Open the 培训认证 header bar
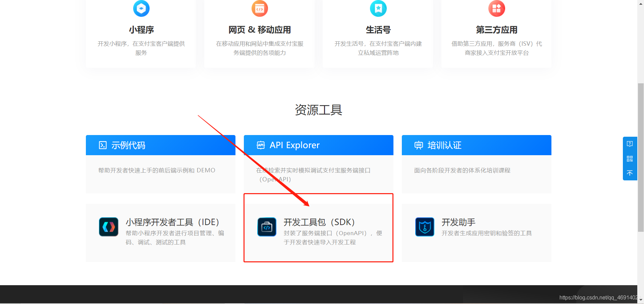 [477, 145]
